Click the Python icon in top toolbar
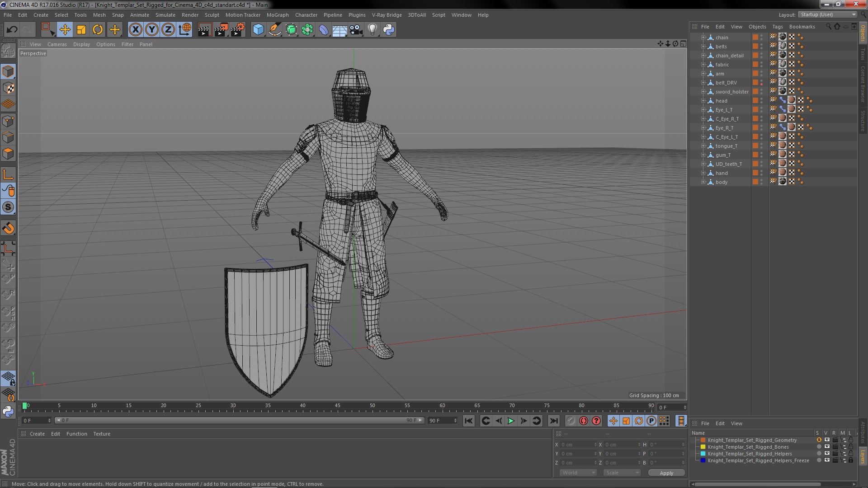Viewport: 868px width, 488px height. [389, 30]
